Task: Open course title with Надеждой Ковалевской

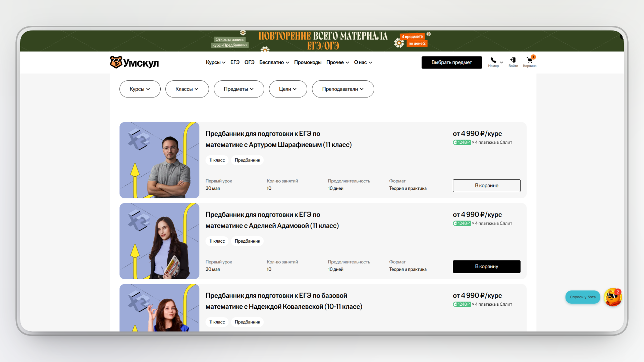Action: pyautogui.click(x=284, y=301)
